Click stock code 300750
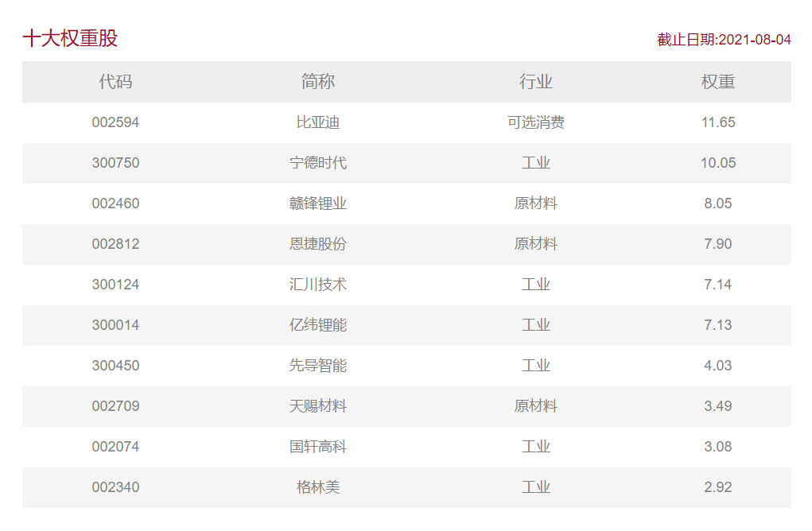Viewport: 812px width, 531px height. tap(115, 163)
